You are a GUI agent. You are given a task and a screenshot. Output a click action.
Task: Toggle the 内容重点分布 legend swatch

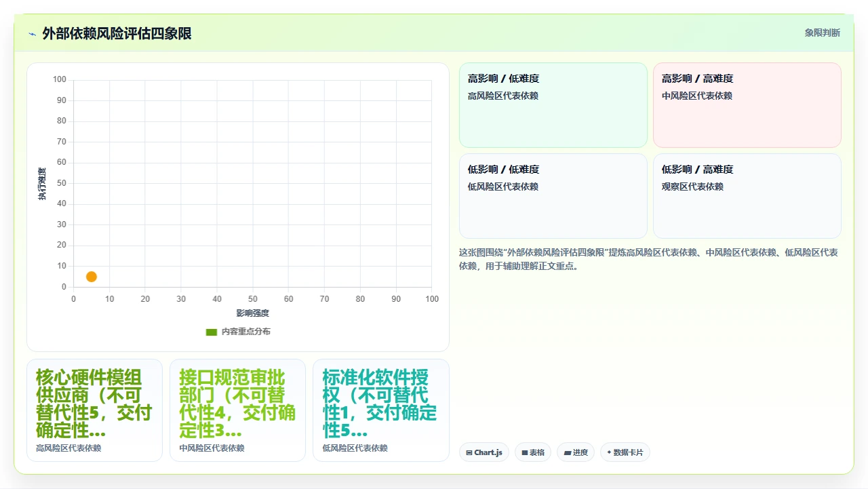tap(212, 332)
